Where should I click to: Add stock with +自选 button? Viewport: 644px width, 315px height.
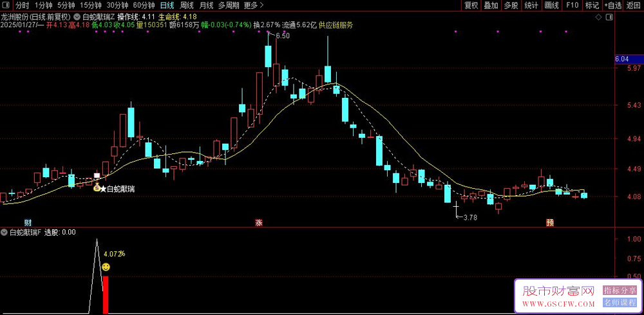coord(613,5)
